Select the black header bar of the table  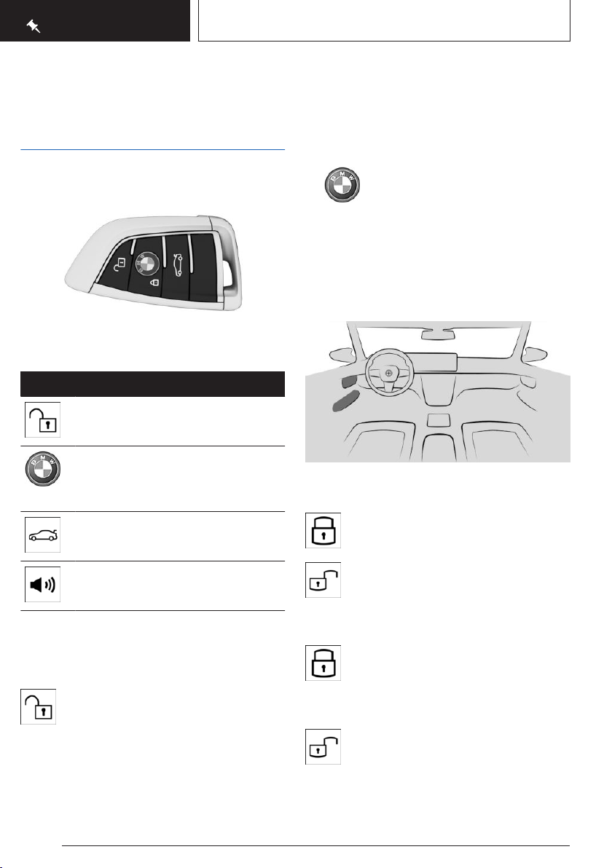[x=152, y=384]
